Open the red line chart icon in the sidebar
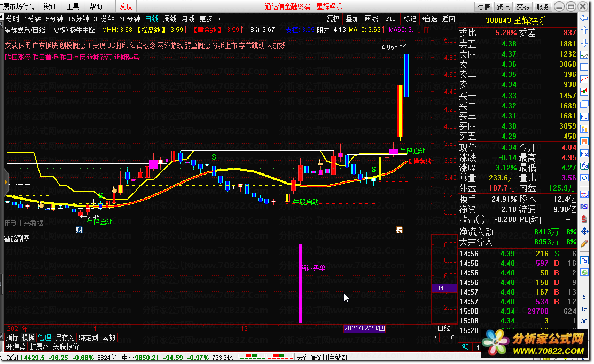Image resolution: width=594 pixels, height=364 pixels. tap(584, 79)
